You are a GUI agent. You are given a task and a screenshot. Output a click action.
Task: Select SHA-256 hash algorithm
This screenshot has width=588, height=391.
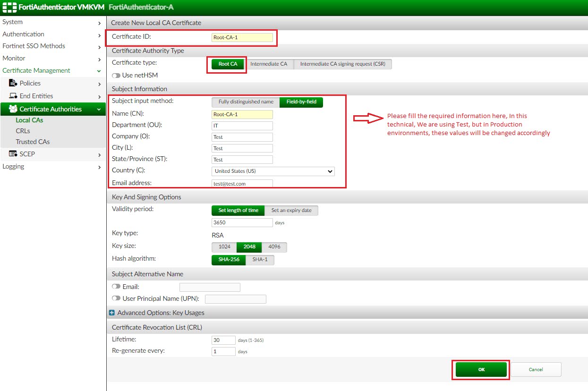click(x=229, y=260)
